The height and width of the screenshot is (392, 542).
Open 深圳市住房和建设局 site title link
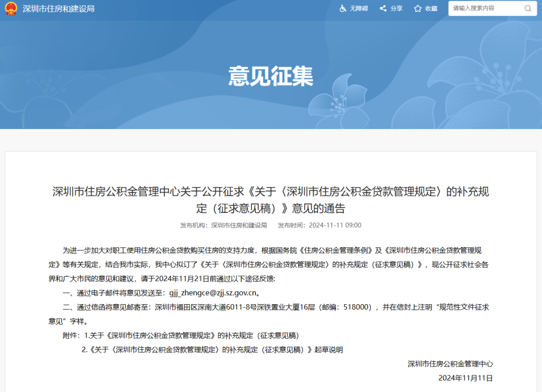tap(59, 9)
